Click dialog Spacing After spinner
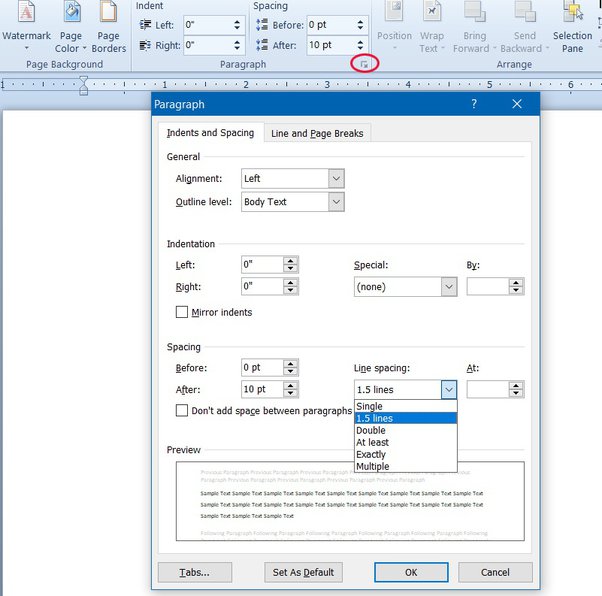The image size is (602, 596). (291, 389)
